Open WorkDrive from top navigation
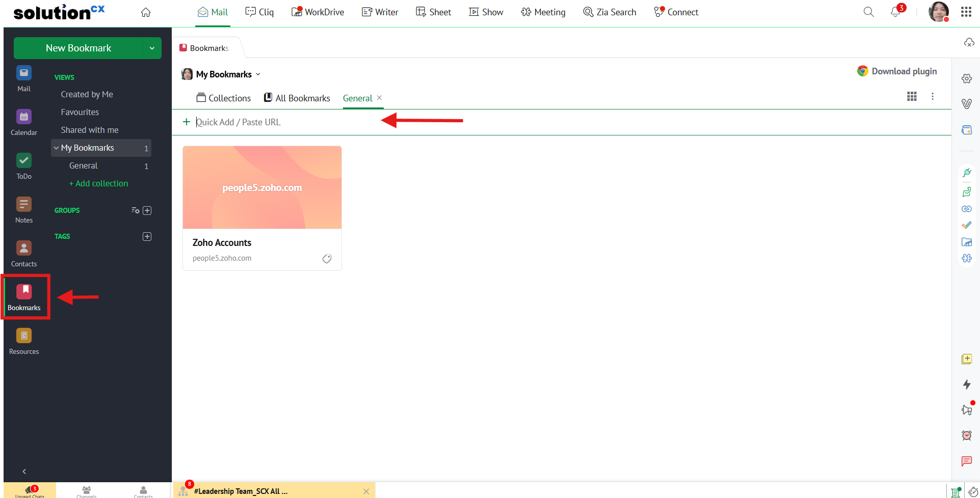This screenshot has height=498, width=980. coord(317,12)
